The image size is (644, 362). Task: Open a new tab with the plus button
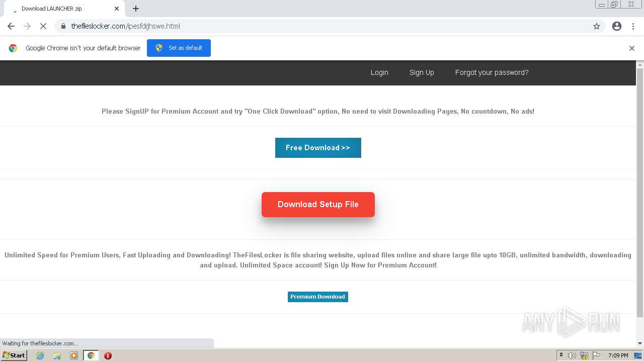[x=136, y=9]
